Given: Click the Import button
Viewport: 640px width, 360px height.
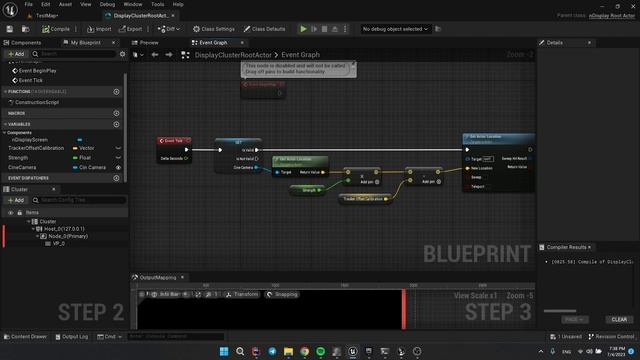Looking at the screenshot, I should click(x=99, y=29).
